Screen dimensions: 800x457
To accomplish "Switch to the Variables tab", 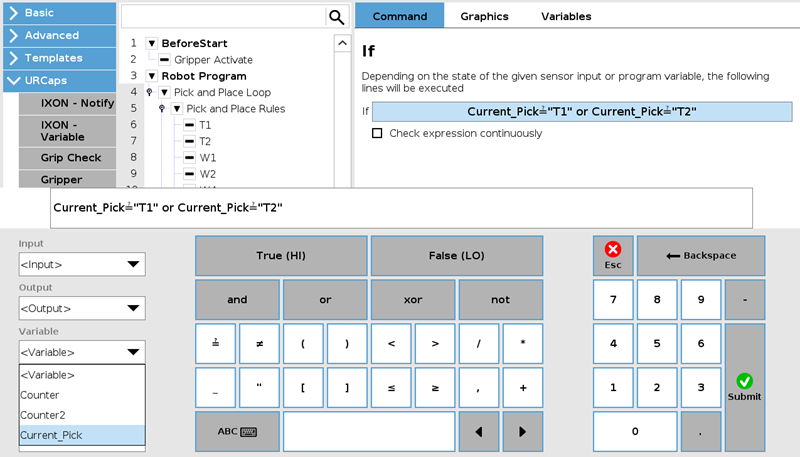I will [566, 16].
